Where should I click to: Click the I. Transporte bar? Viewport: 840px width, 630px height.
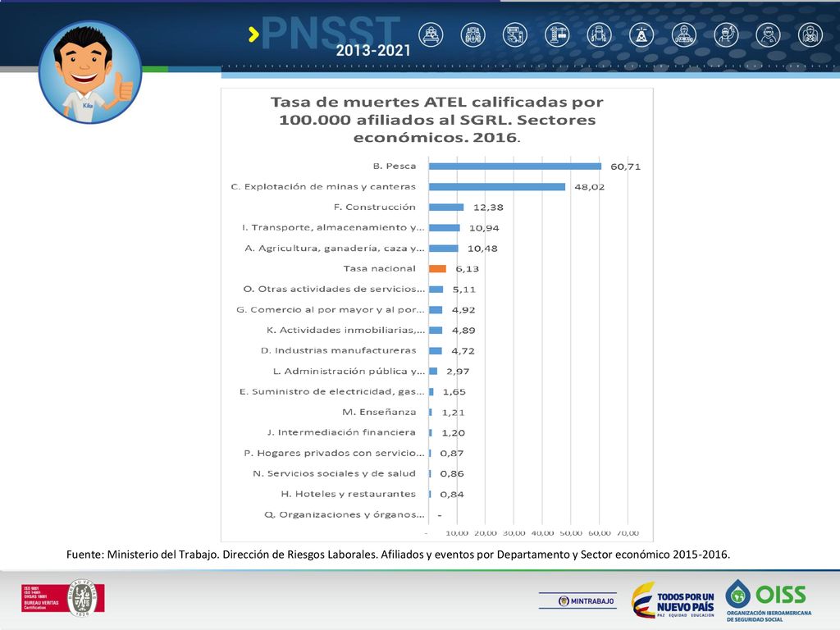click(x=445, y=228)
